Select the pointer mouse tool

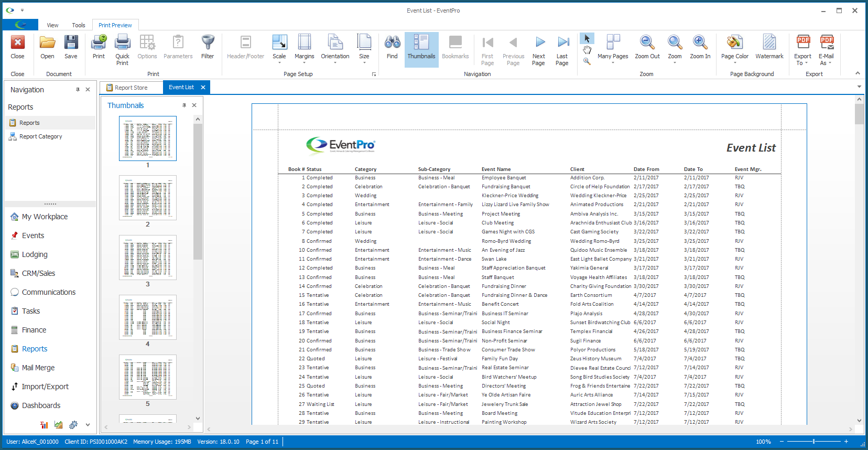pyautogui.click(x=587, y=39)
